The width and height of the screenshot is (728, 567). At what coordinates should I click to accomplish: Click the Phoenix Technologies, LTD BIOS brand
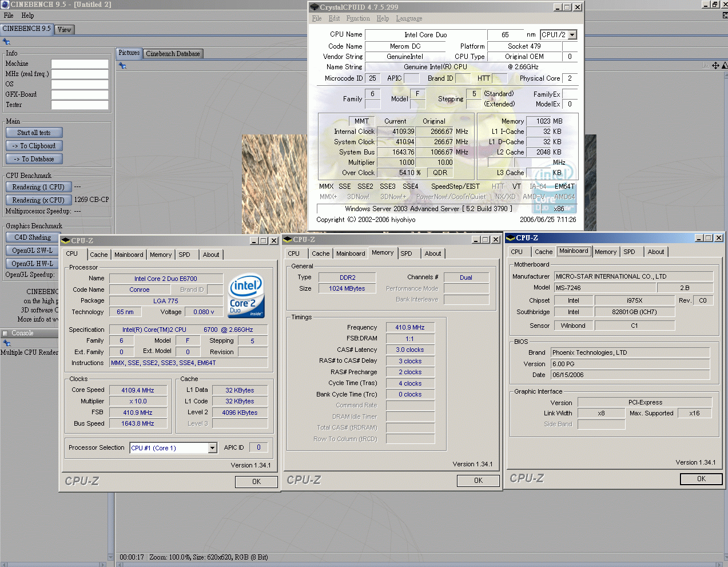pos(630,352)
